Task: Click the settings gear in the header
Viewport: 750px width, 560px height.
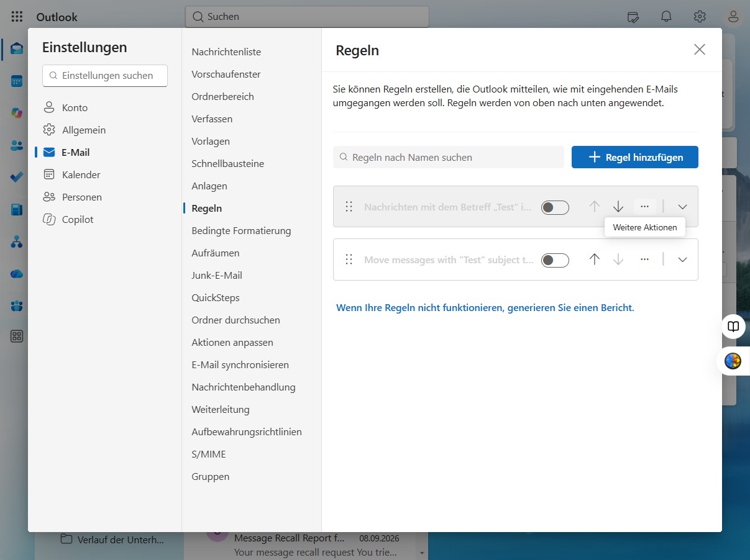Action: pyautogui.click(x=700, y=17)
